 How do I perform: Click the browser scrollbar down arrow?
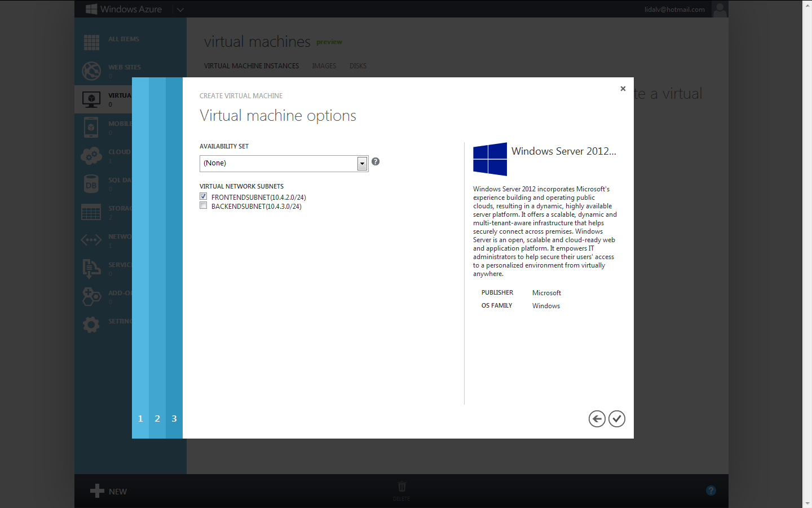807,503
